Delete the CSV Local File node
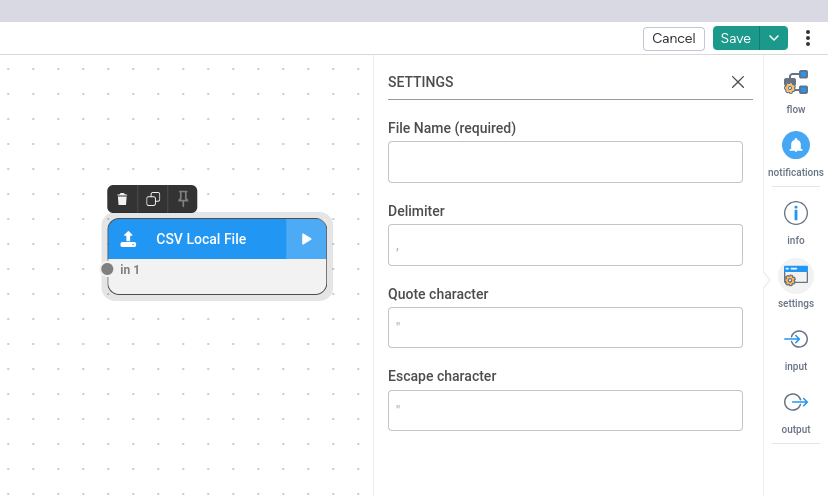 pyautogui.click(x=122, y=199)
